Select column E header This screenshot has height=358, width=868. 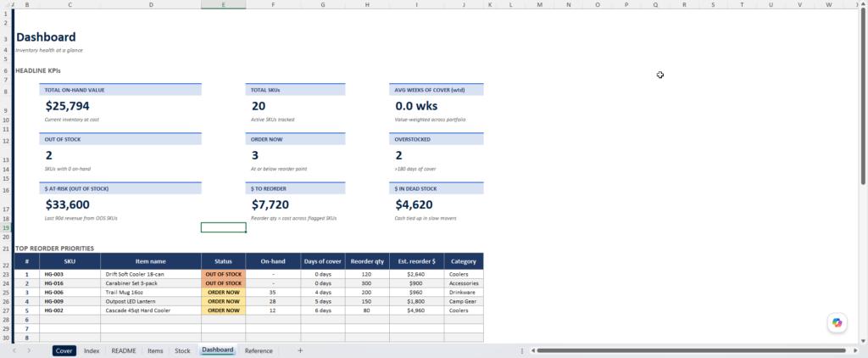(x=223, y=4)
